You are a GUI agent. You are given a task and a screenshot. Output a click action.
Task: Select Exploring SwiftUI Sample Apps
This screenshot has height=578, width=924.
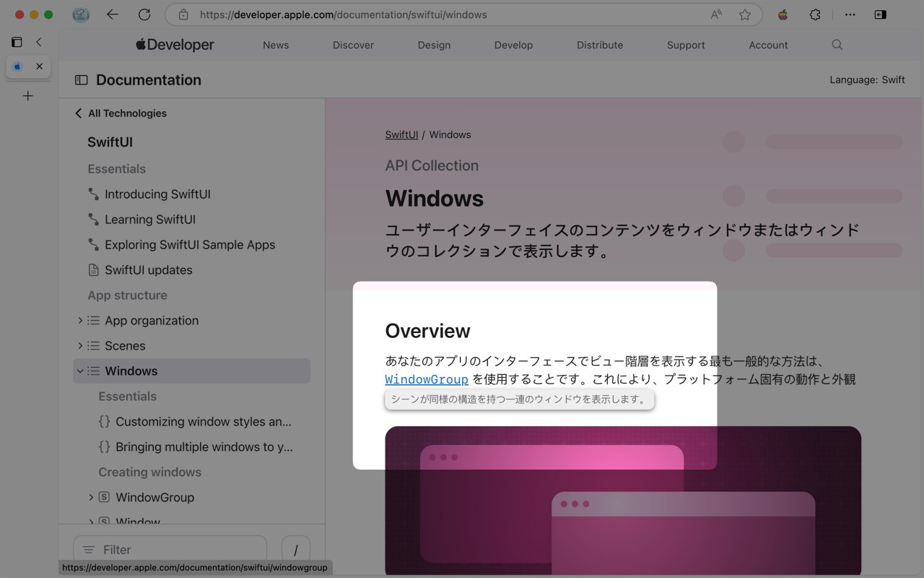(x=190, y=245)
